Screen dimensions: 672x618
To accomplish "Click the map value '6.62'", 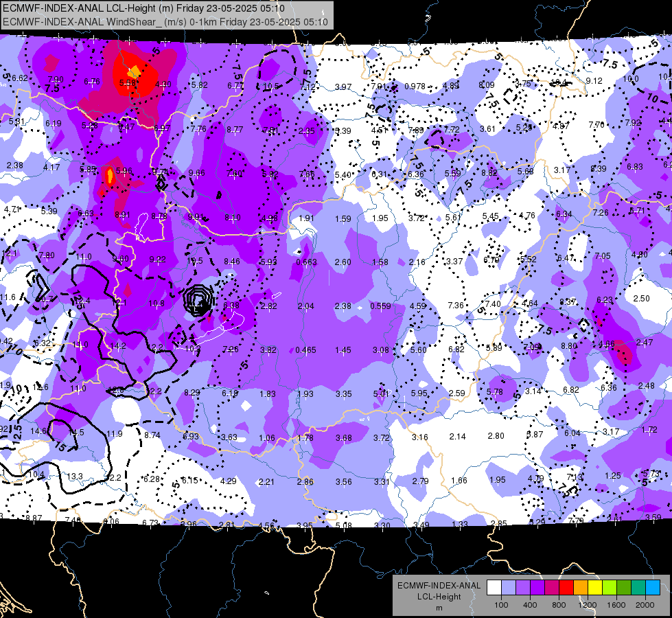I will pos(20,78).
